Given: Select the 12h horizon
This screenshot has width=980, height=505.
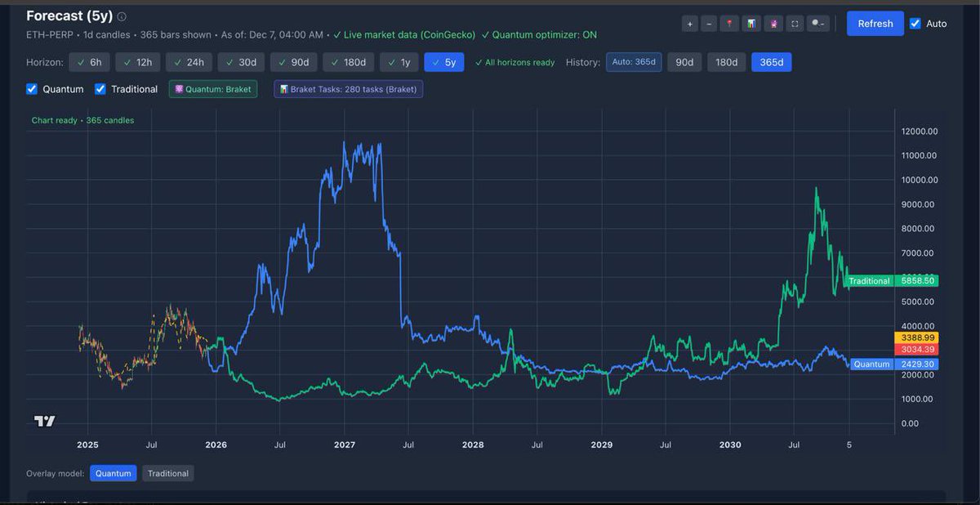Looking at the screenshot, I should [138, 62].
